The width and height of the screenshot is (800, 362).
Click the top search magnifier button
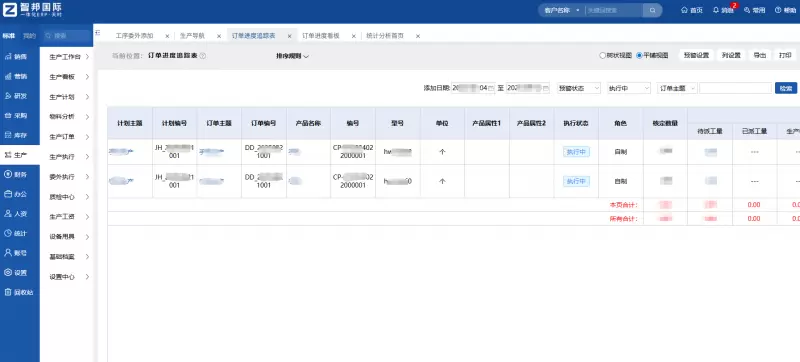652,10
